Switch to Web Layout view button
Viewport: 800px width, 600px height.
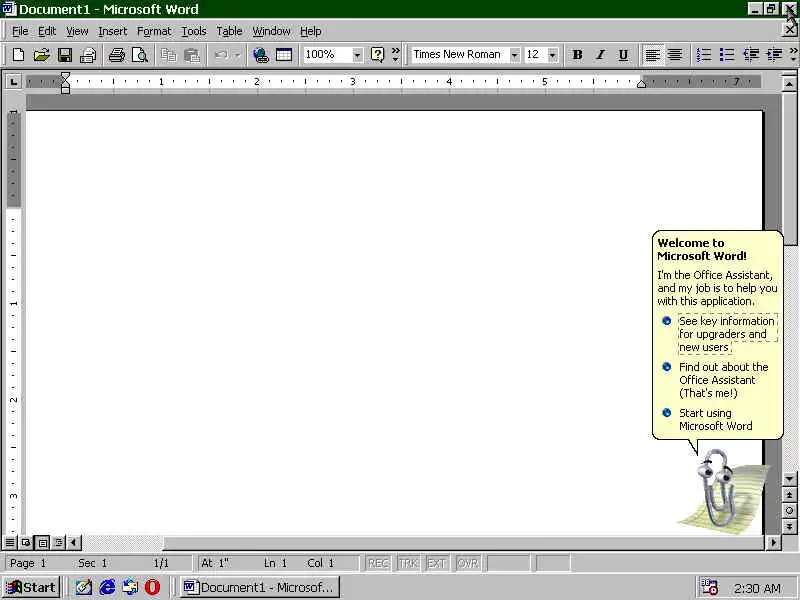(26, 542)
